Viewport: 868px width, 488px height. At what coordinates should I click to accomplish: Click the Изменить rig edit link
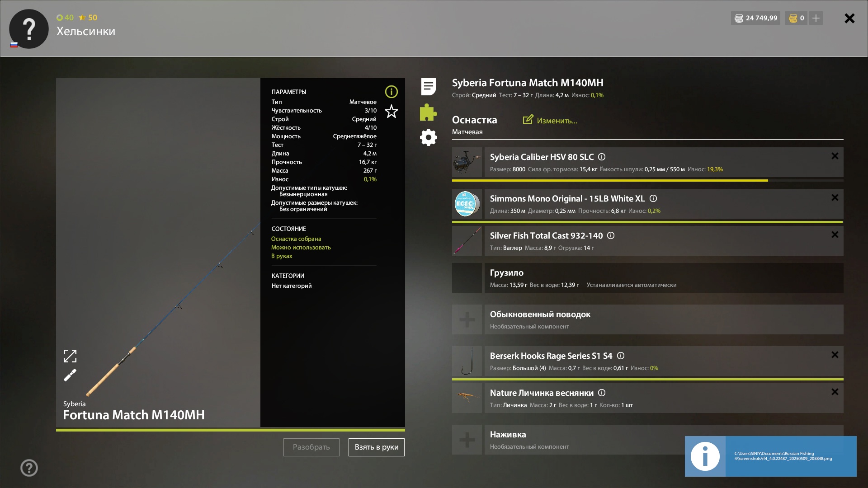pos(550,120)
